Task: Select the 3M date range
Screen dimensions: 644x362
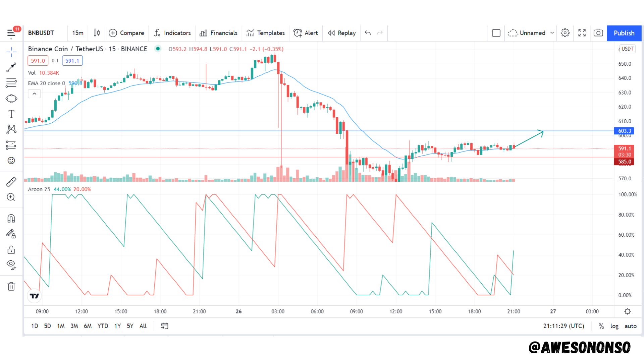Action: tap(74, 326)
